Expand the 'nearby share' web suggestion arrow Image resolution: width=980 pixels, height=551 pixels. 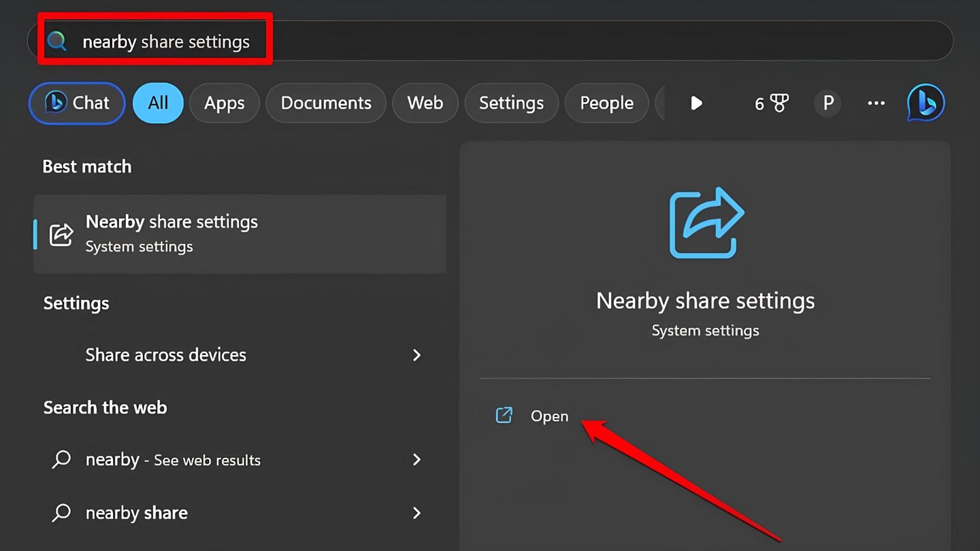(x=416, y=513)
